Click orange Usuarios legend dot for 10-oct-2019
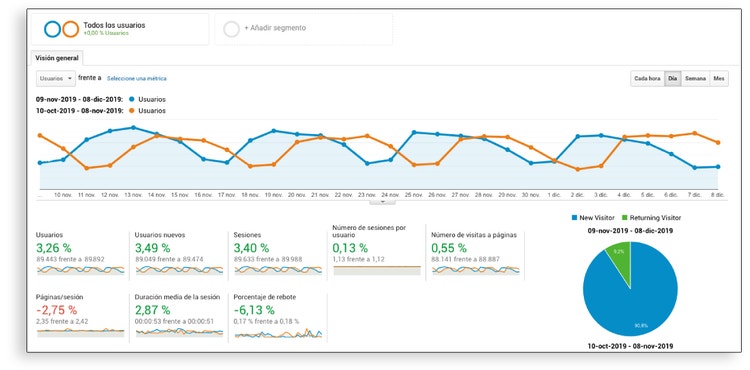 coord(132,110)
